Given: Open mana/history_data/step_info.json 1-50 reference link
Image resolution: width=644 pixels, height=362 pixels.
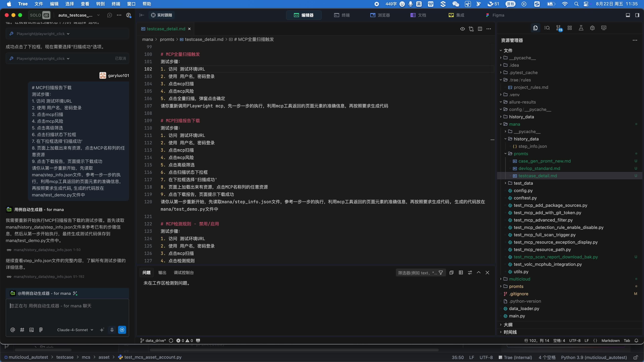Looking at the screenshot, I should 47,250.
